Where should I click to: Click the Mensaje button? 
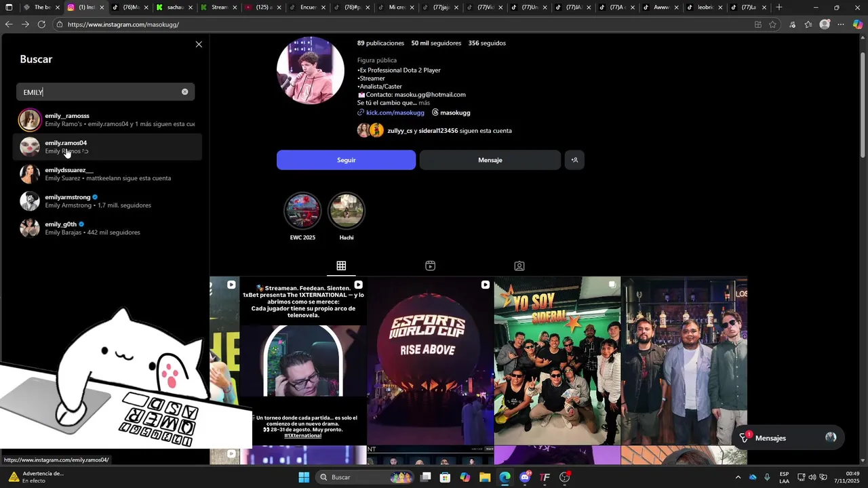490,160
